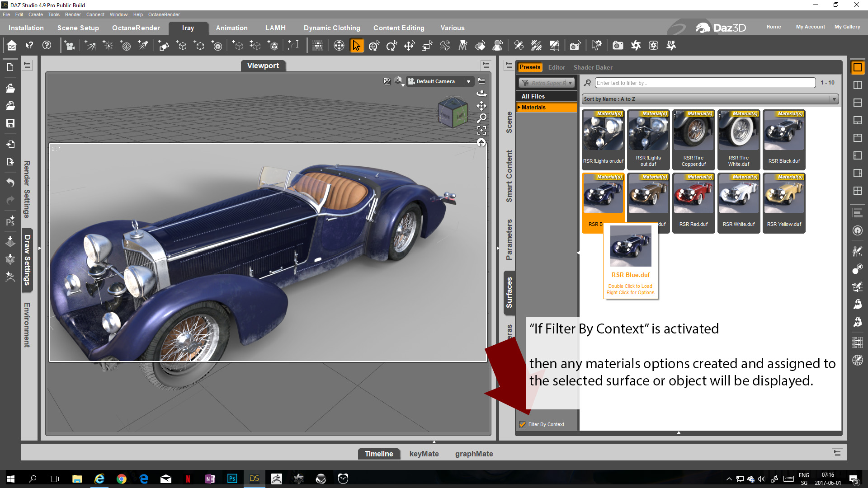
Task: Click the Photoshop bridge icon in left sidebar
Action: [10, 221]
